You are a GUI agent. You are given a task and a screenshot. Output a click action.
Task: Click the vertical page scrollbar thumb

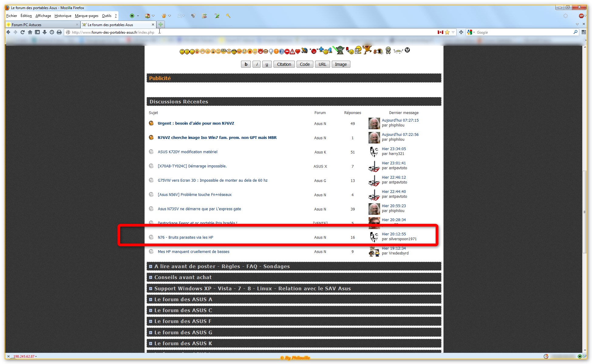tap(584, 212)
